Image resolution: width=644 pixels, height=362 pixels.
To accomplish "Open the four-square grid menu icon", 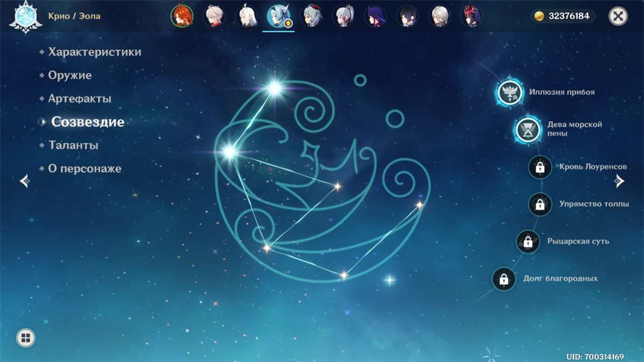I will point(26,337).
